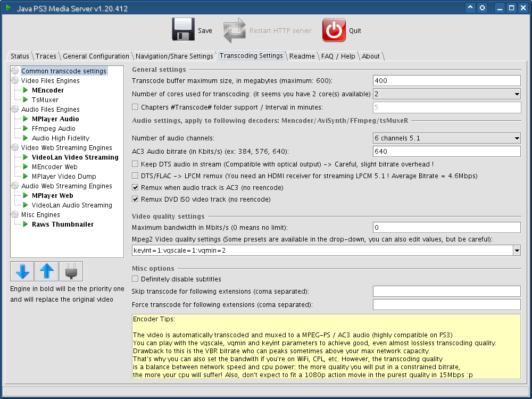This screenshot has width=532, height=399.
Task: Click the Restart HTTP server arrows icon
Action: pos(235,30)
